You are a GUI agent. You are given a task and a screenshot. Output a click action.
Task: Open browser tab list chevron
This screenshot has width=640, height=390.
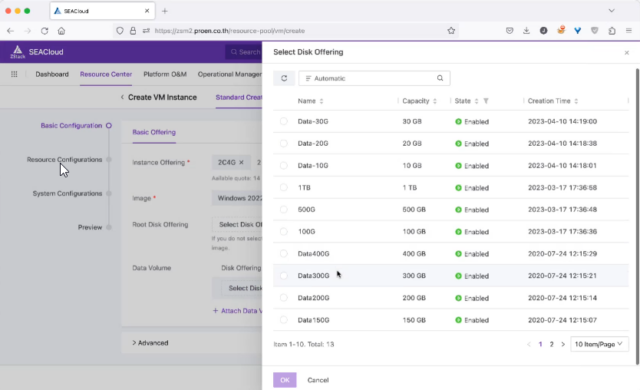click(x=611, y=11)
